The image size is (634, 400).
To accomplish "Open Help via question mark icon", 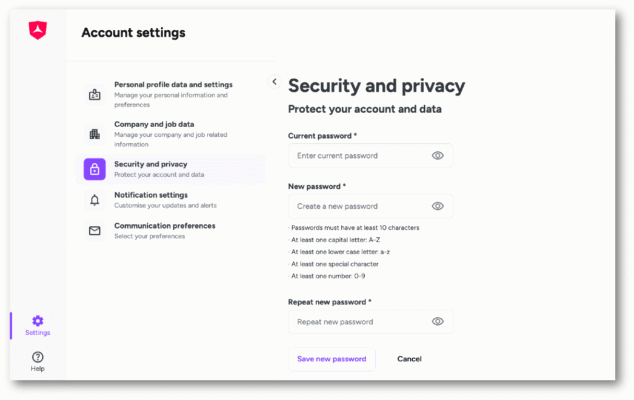I will [37, 357].
